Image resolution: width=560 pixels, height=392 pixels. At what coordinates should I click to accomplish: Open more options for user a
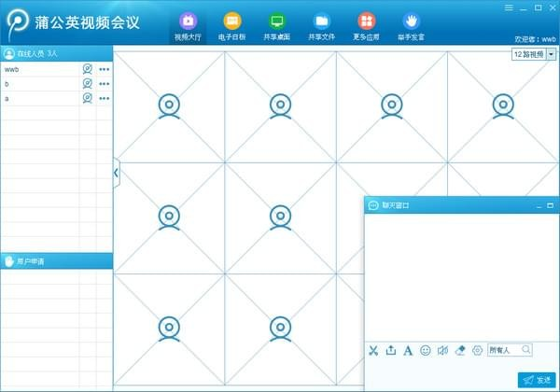point(105,99)
